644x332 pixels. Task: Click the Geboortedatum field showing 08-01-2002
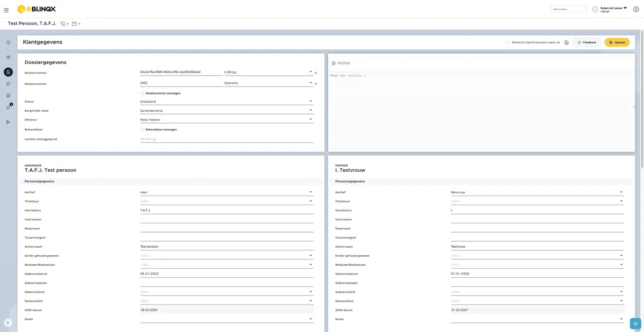[x=226, y=274]
